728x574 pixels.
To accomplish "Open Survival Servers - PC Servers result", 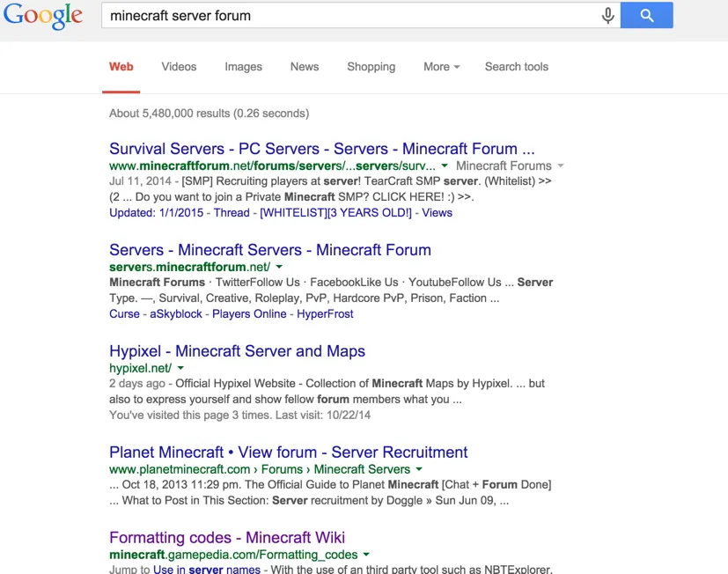I will click(322, 149).
